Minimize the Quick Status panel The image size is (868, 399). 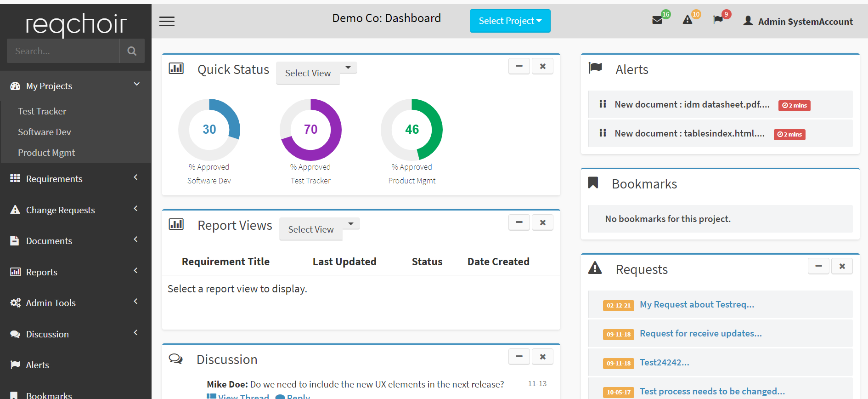click(x=519, y=66)
